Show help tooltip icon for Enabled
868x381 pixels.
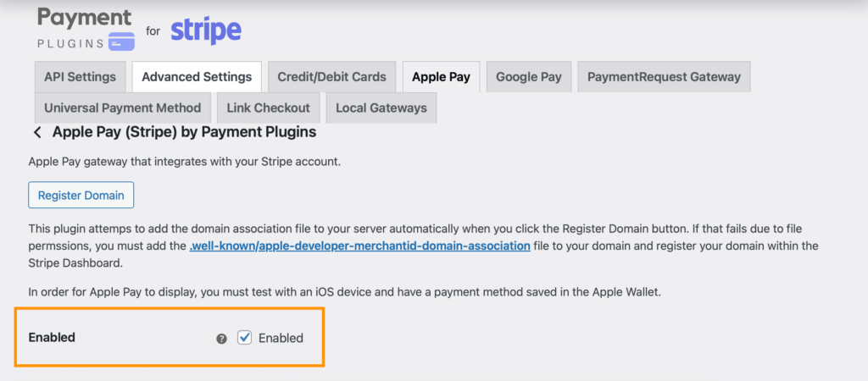221,339
